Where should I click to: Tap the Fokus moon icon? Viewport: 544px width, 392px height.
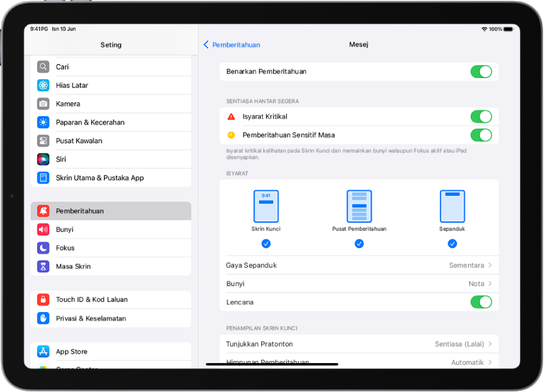coord(43,248)
